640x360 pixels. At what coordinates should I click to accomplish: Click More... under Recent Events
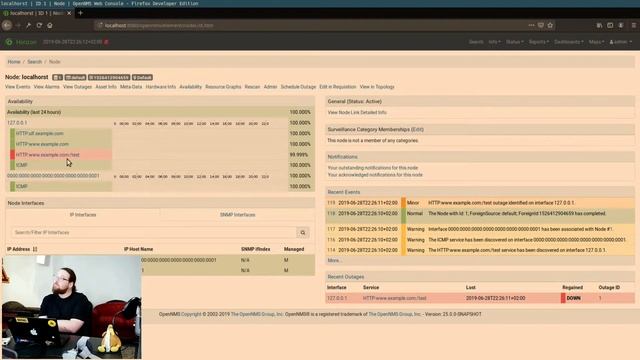pos(334,260)
